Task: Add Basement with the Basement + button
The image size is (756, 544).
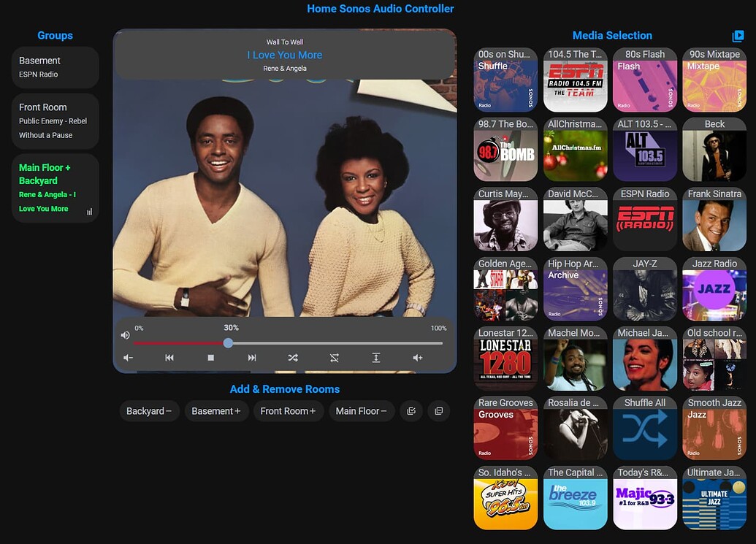Action: [216, 411]
